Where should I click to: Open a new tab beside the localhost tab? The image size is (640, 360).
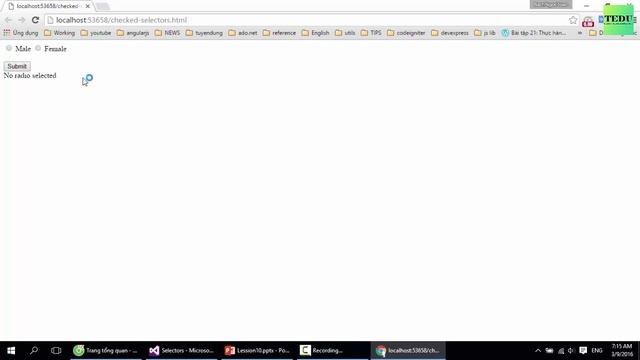103,6
